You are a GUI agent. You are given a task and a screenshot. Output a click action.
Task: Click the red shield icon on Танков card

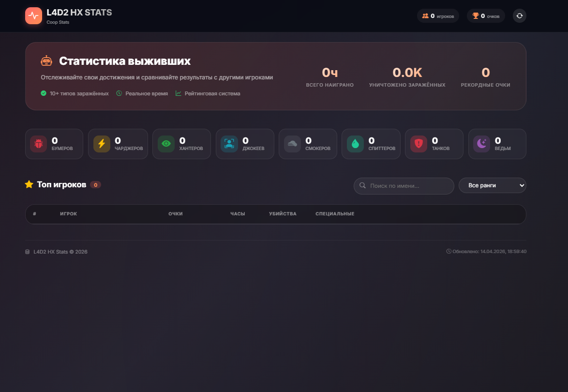419,144
